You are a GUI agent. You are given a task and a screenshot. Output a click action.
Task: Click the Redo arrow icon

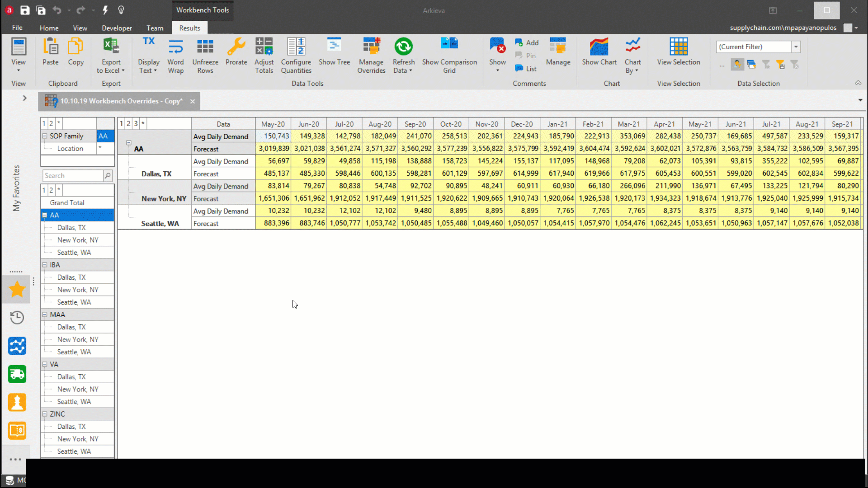[80, 10]
